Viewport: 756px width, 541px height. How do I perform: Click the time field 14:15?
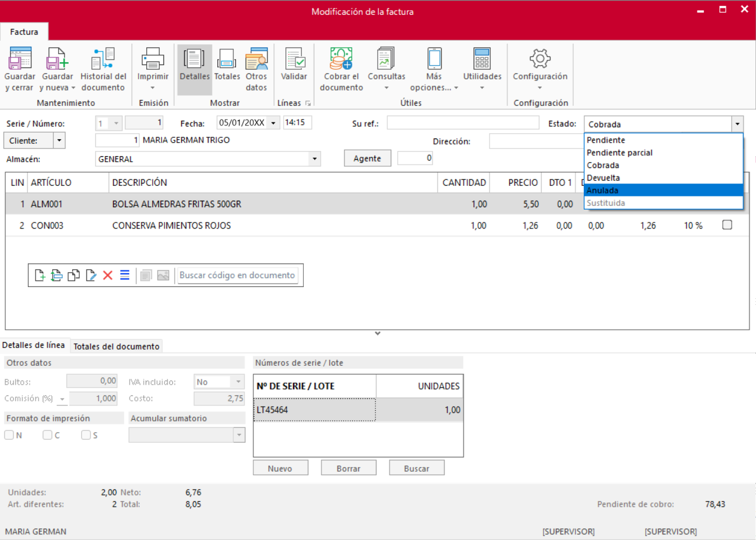tap(298, 123)
